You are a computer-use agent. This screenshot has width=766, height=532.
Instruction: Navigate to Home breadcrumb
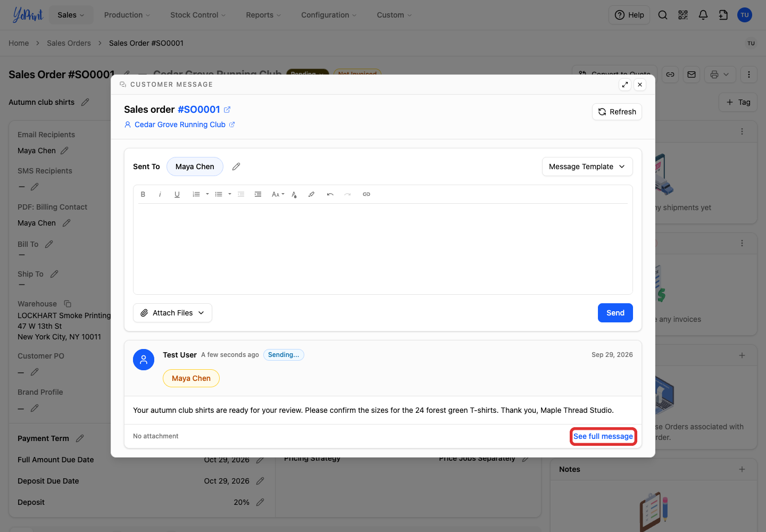pyautogui.click(x=19, y=43)
